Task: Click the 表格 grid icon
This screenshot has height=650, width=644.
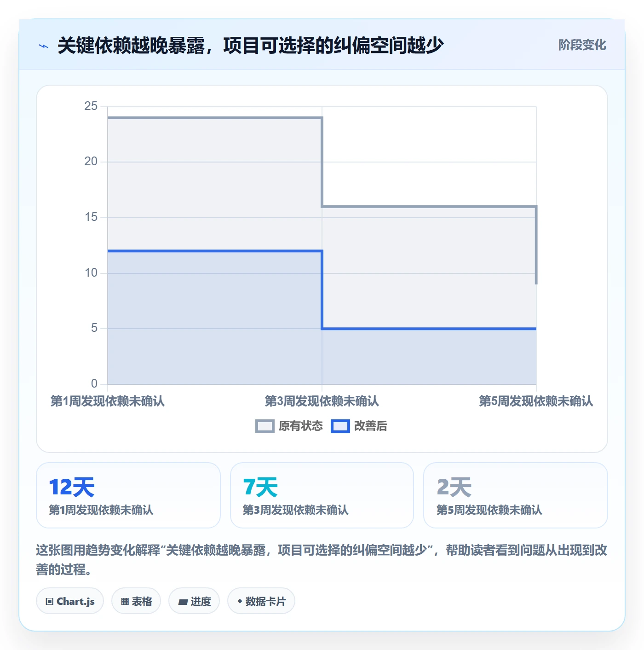Action: (125, 601)
